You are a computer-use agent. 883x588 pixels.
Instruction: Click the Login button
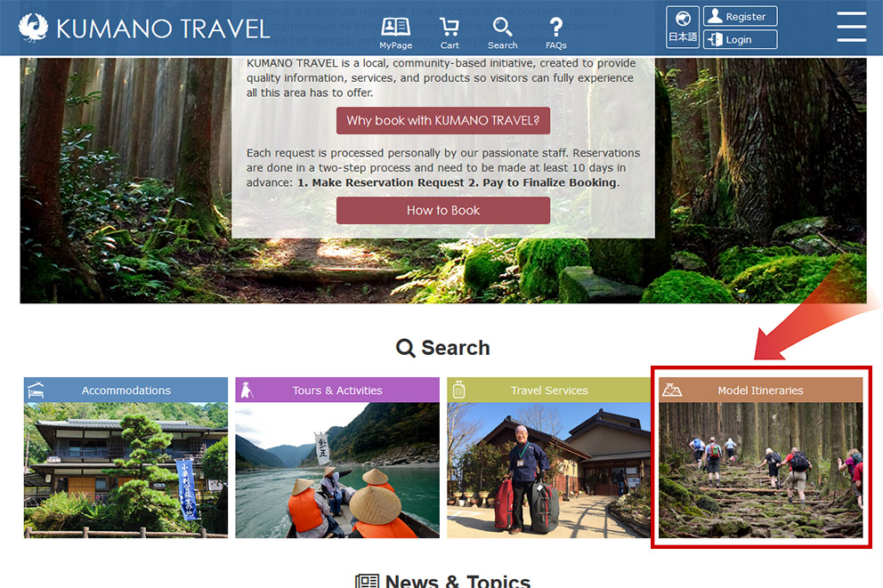(740, 39)
